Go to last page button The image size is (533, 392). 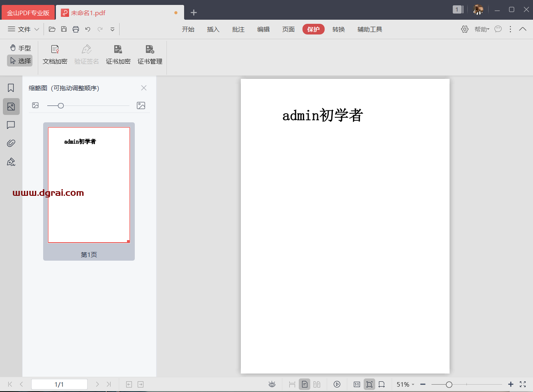coord(108,384)
